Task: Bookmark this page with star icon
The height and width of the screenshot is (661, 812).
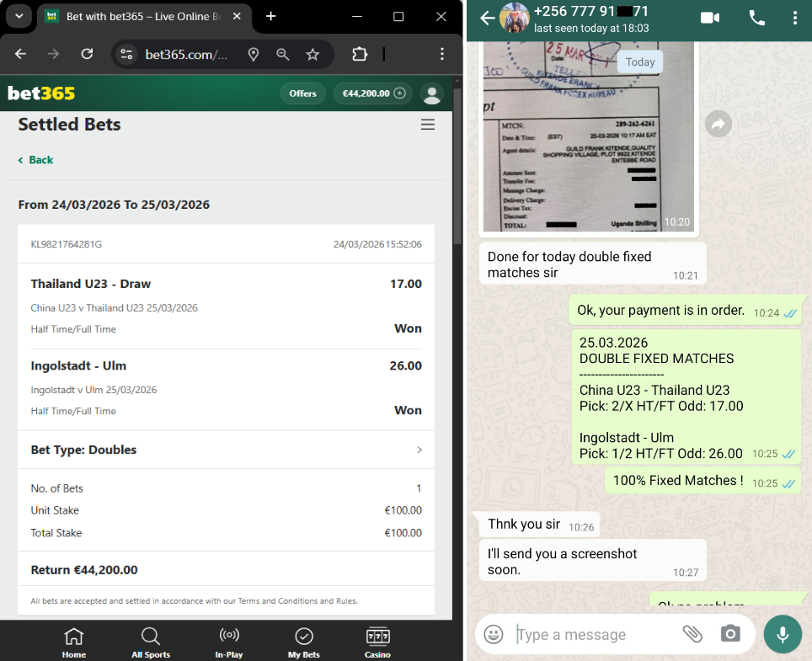Action: (x=313, y=54)
